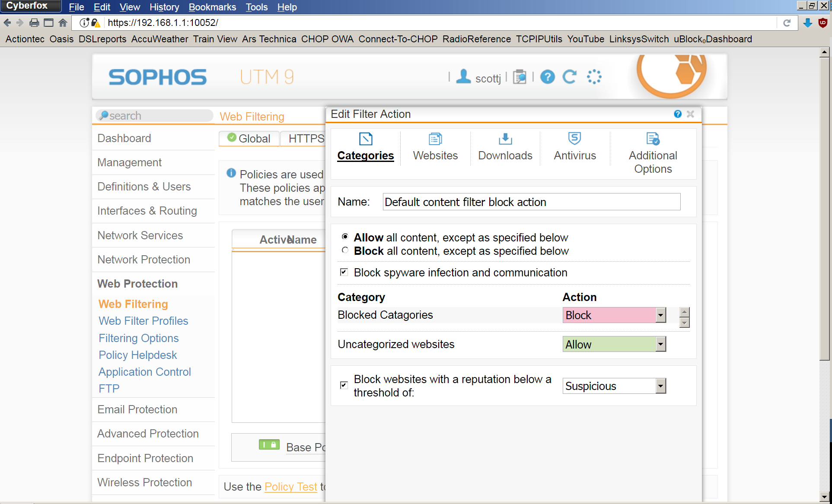
Task: Open the Additional Options tab
Action: (653, 154)
